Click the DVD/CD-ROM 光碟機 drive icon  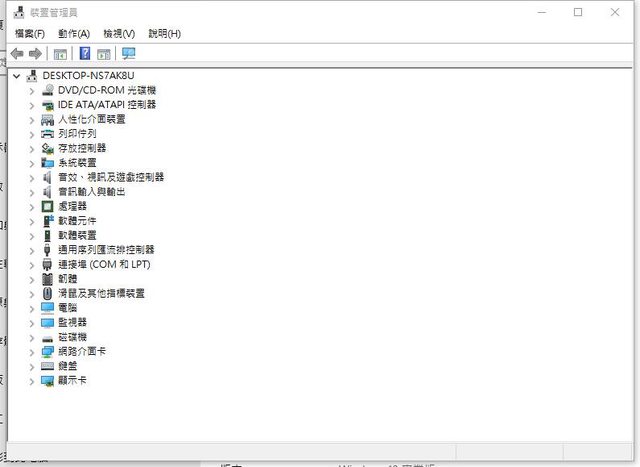pyautogui.click(x=47, y=90)
